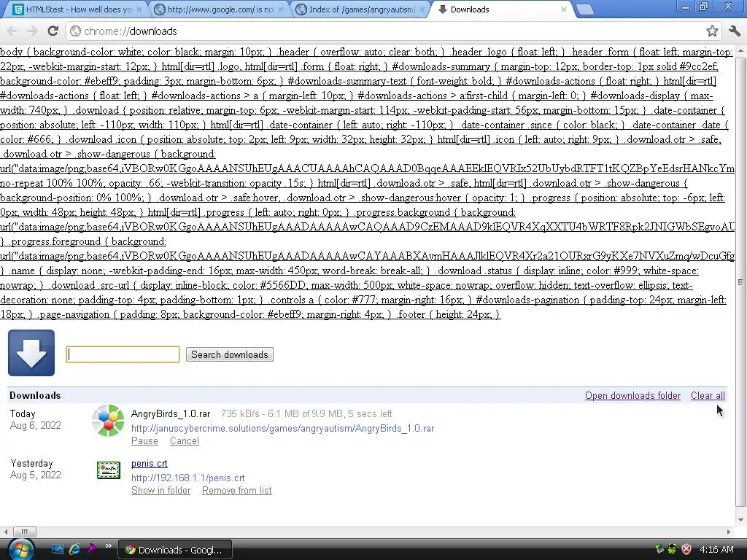747x560 pixels.
Task: Focus the search downloads text field
Action: point(123,354)
